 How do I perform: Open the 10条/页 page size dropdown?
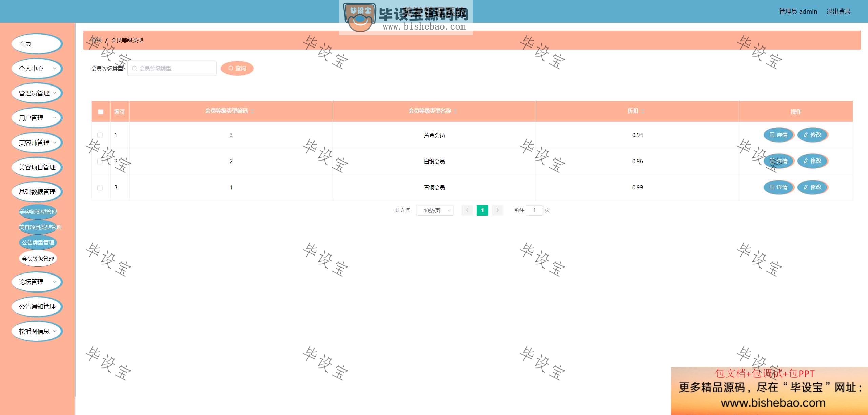pos(435,210)
